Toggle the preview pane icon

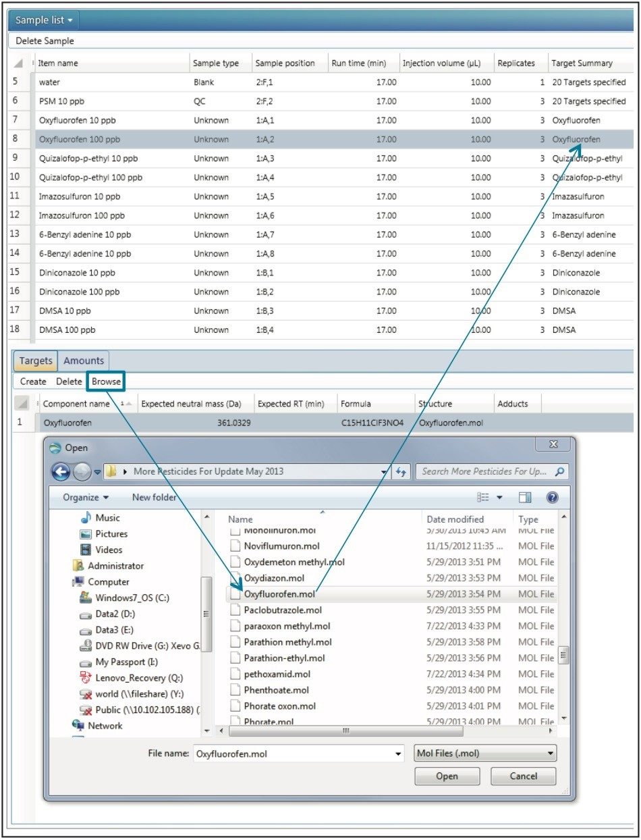pos(525,498)
